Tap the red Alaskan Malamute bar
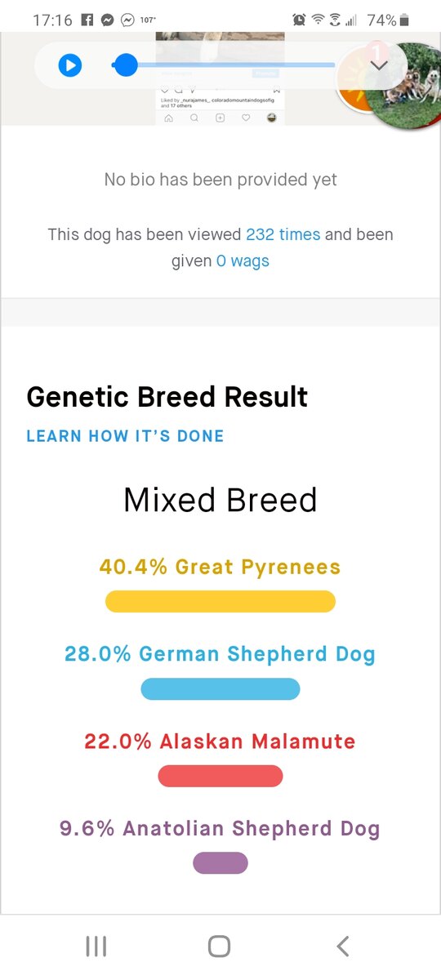This screenshot has height=980, width=441. coord(220,776)
